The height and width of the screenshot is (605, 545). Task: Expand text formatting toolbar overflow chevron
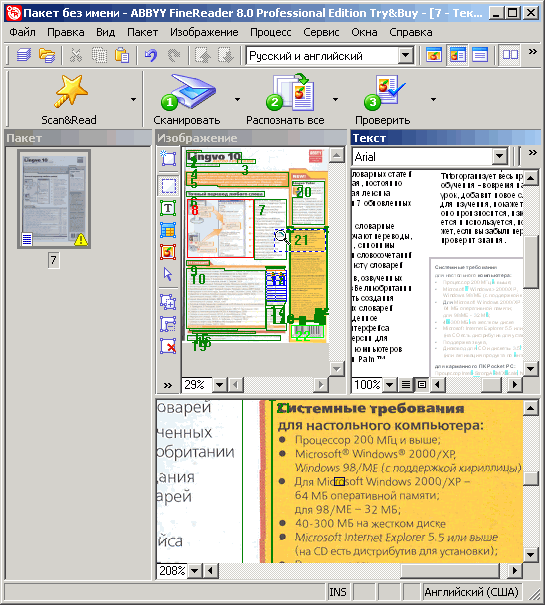point(533,152)
